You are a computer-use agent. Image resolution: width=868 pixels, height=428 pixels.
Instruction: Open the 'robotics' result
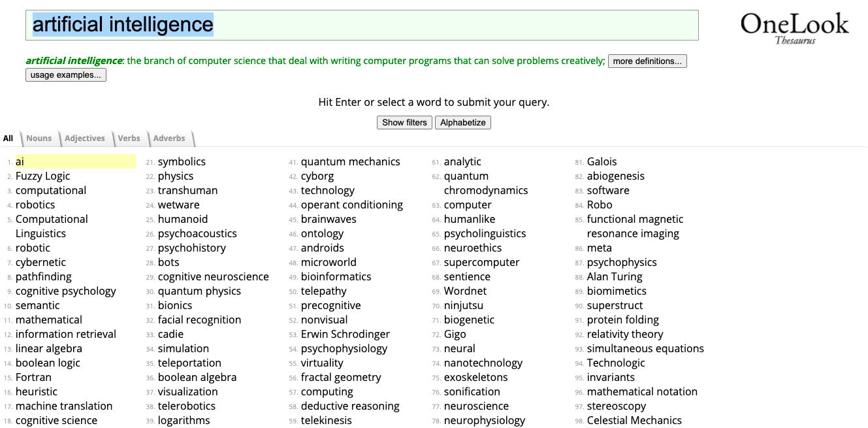click(35, 205)
